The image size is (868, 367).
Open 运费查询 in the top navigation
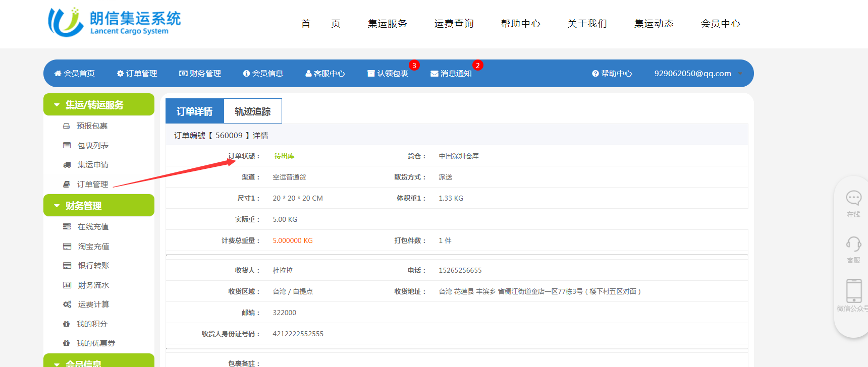pos(454,24)
